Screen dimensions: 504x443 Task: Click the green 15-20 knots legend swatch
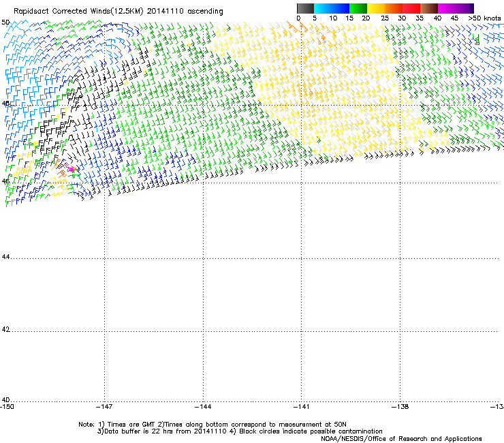coord(358,8)
